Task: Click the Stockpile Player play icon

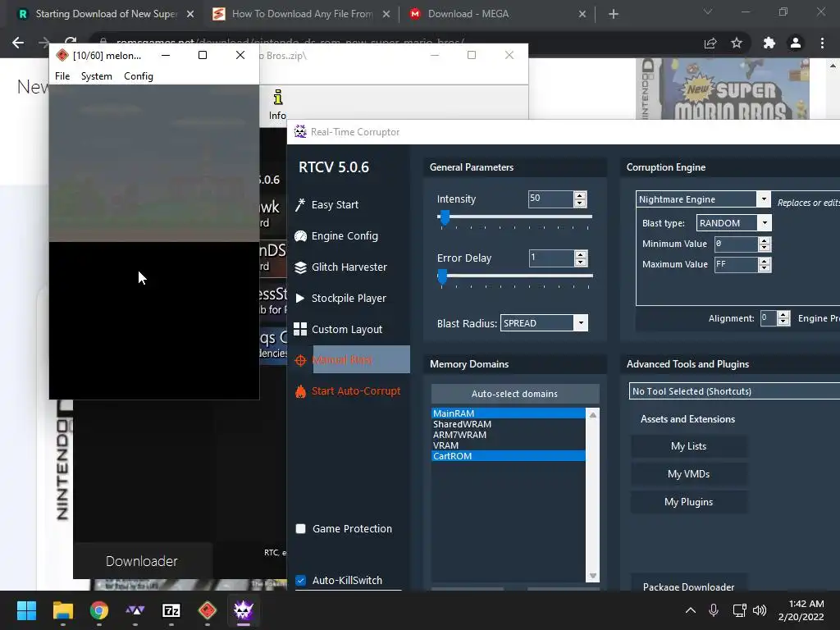Action: pos(300,298)
